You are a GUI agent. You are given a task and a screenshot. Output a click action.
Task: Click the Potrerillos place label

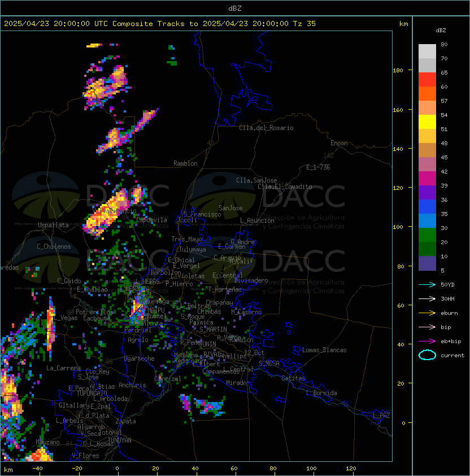click(94, 312)
